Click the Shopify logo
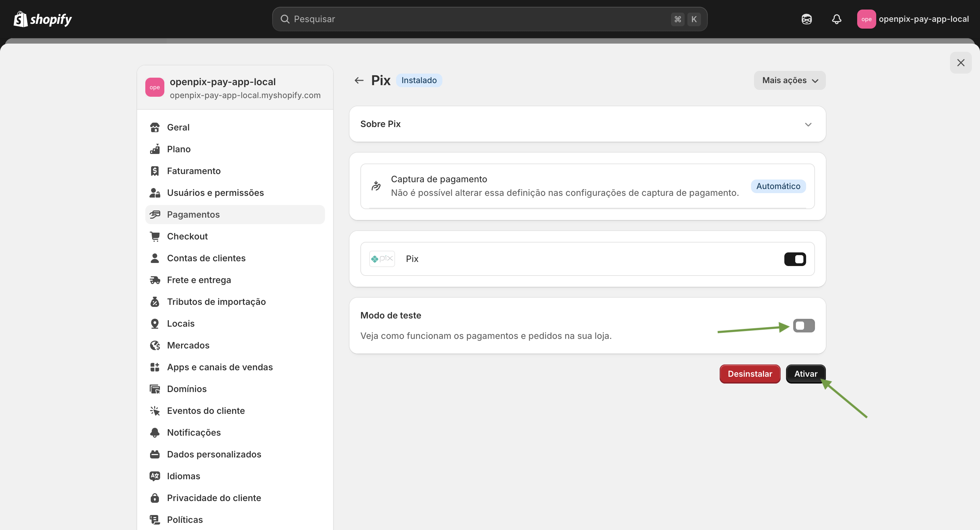980x530 pixels. coord(42,19)
